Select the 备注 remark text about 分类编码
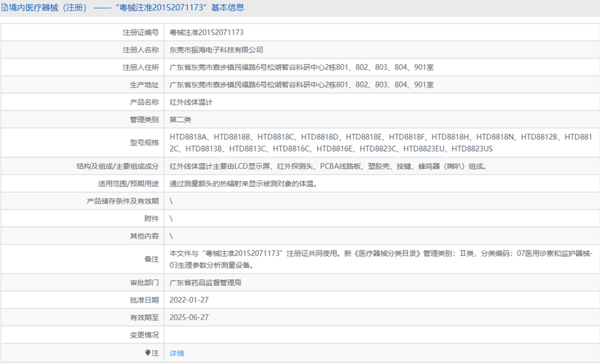This screenshot has width=600, height=364. point(381,259)
